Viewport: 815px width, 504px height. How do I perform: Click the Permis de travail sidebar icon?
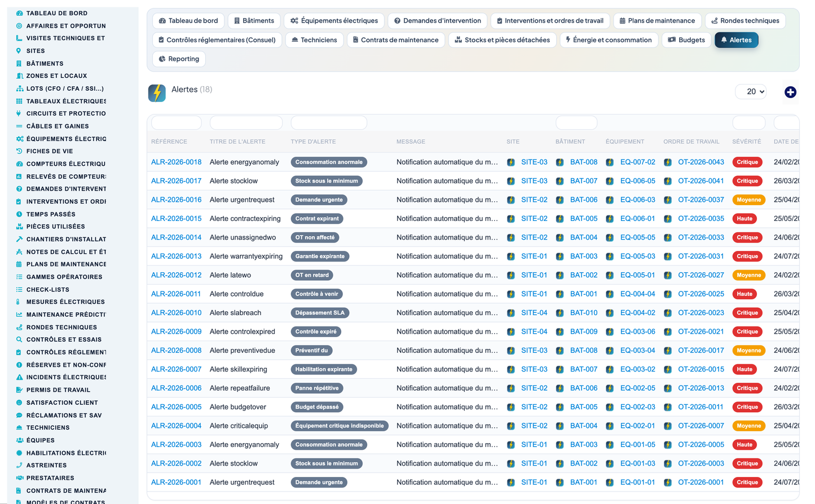(19, 390)
